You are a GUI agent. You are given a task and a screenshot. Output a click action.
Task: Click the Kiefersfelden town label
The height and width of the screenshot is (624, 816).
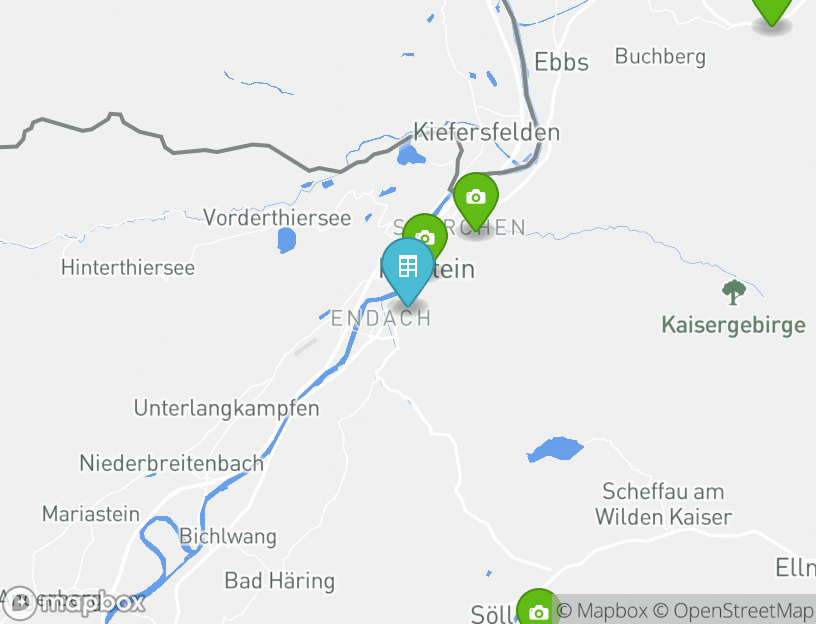click(x=487, y=132)
